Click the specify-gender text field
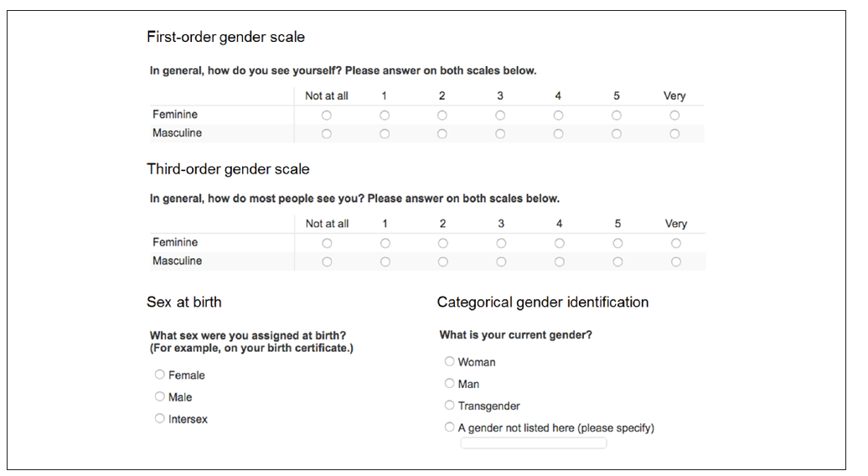 point(534,443)
